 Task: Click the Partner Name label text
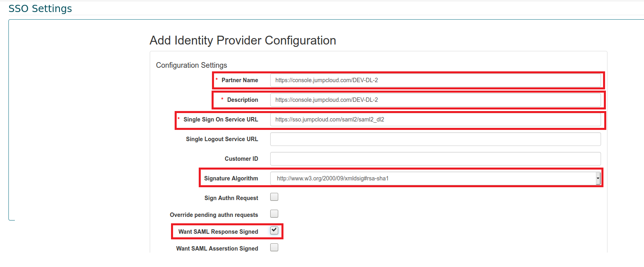240,80
